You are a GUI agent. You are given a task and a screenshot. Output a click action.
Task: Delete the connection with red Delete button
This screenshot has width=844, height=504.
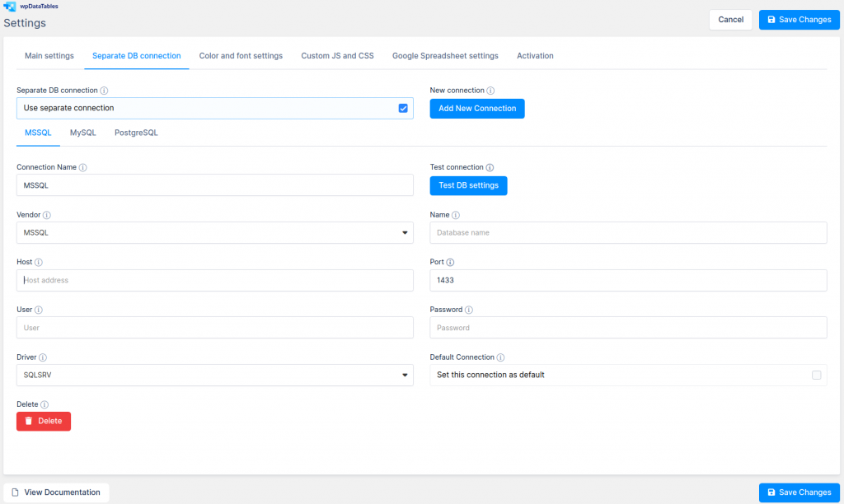44,421
